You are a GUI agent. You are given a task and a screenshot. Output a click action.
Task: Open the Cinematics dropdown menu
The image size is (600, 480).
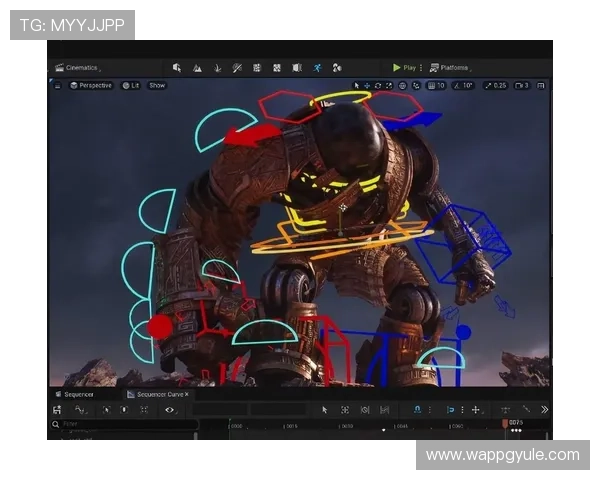coord(78,68)
